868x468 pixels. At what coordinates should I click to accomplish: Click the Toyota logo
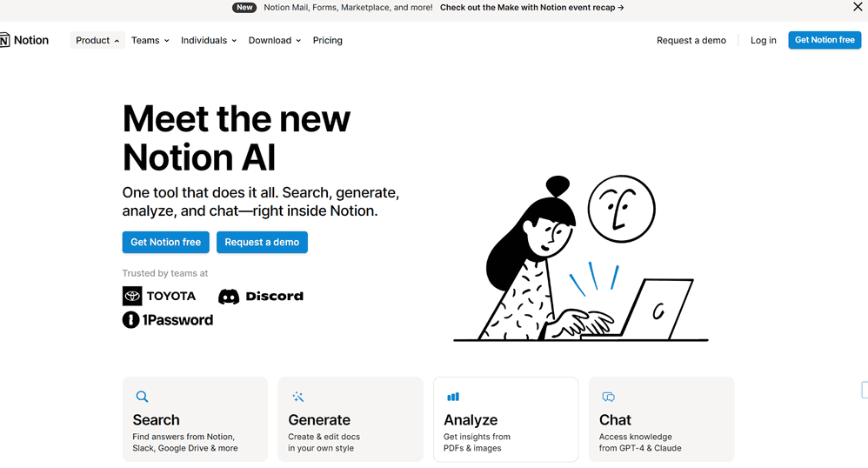pos(159,296)
